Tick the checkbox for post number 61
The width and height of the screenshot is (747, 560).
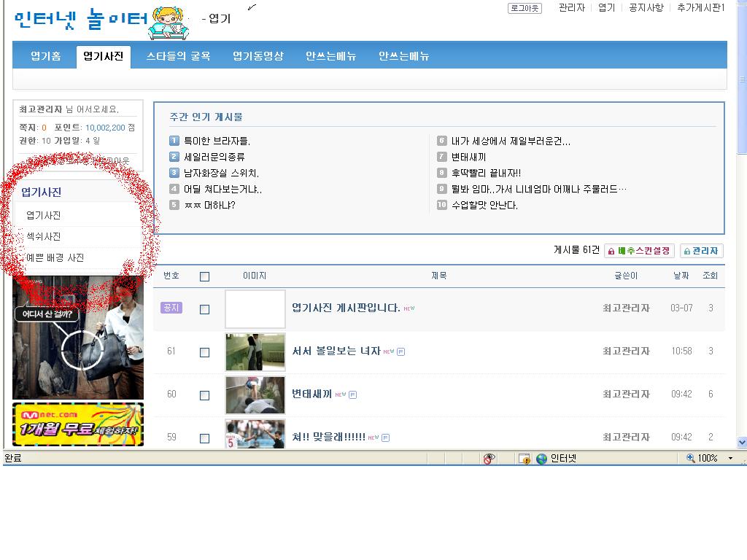(x=204, y=352)
